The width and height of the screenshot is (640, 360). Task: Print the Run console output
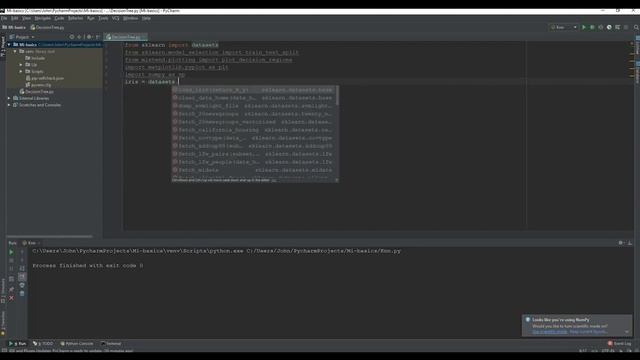pyautogui.click(x=22, y=285)
